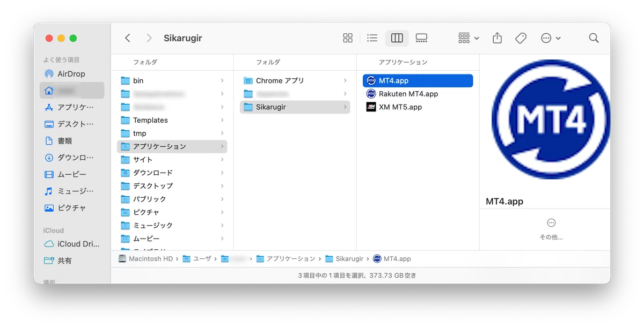
Task: Open AirDrop in the sidebar
Action: [x=72, y=74]
